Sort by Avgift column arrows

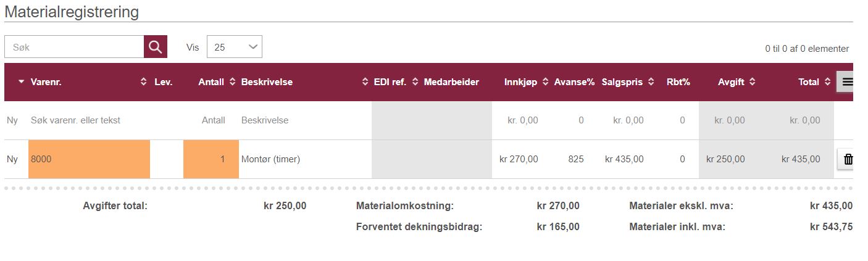[752, 82]
